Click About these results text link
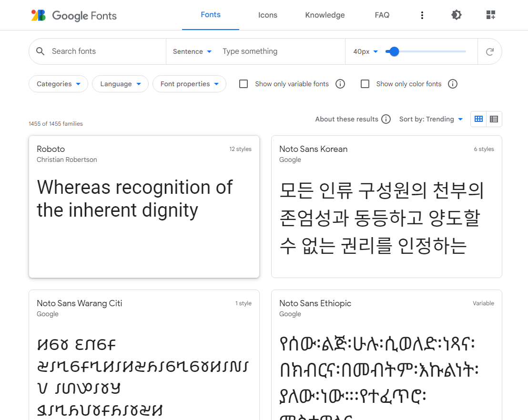 [346, 119]
